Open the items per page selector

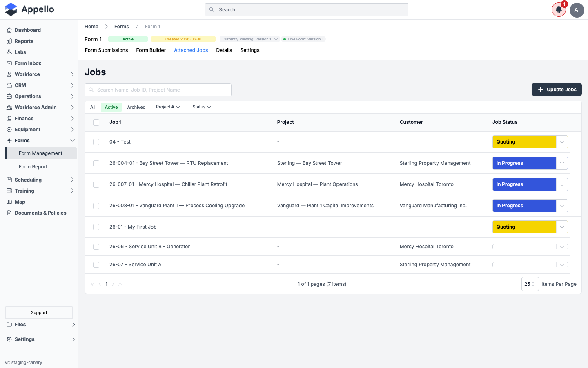[x=530, y=284]
